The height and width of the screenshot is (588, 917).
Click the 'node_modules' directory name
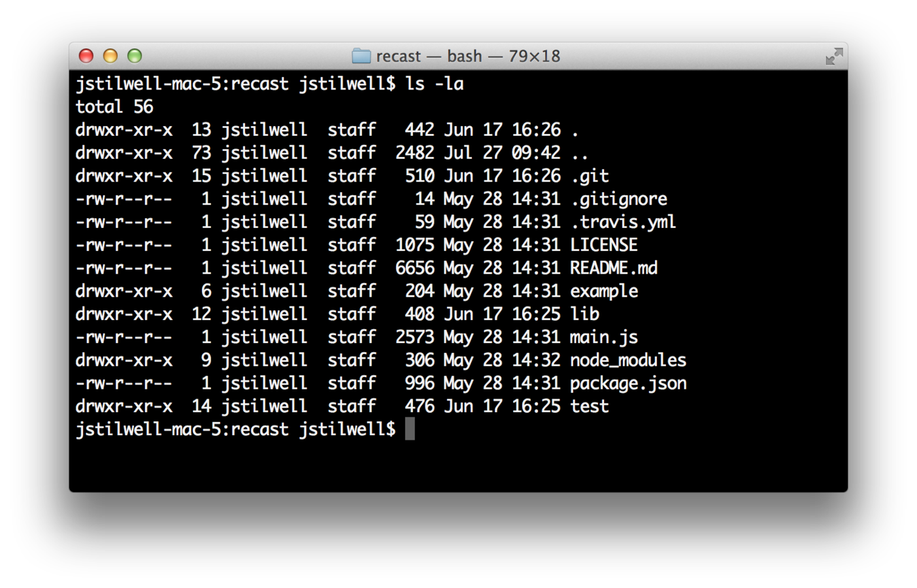click(628, 361)
